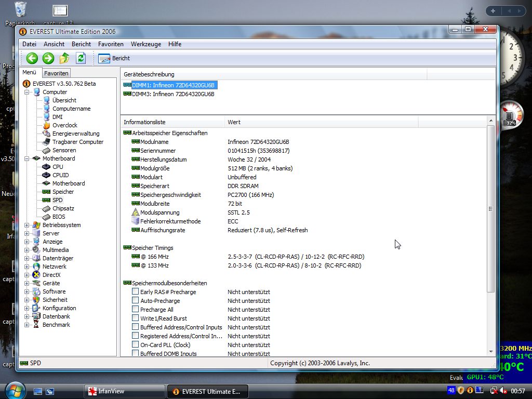Click the Informationsliste column header

[x=172, y=122]
